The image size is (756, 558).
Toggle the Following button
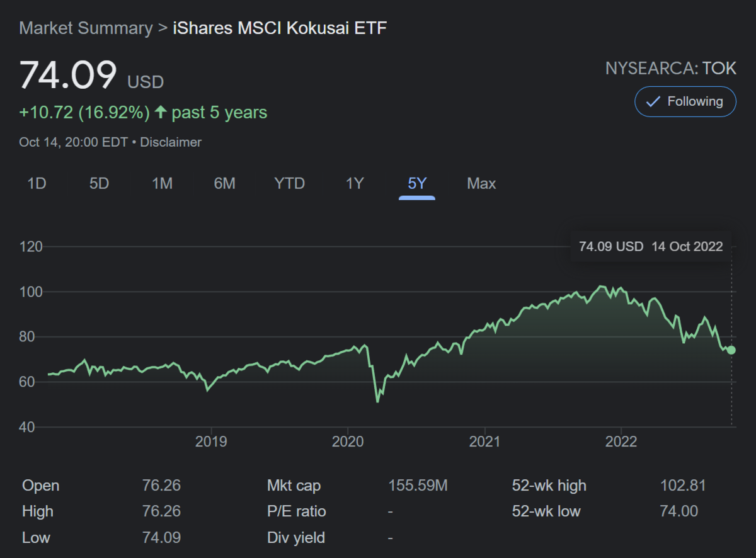tap(685, 101)
